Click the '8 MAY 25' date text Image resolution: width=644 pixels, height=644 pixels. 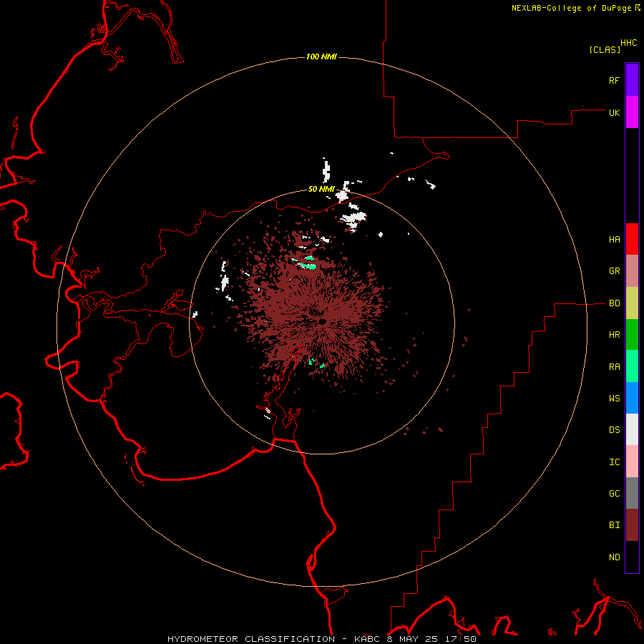411,639
